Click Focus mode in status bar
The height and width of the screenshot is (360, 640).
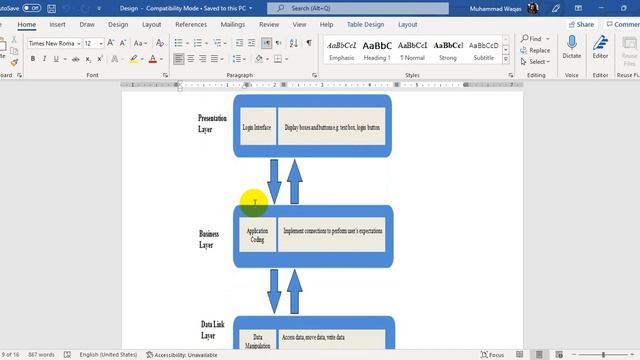pos(492,355)
